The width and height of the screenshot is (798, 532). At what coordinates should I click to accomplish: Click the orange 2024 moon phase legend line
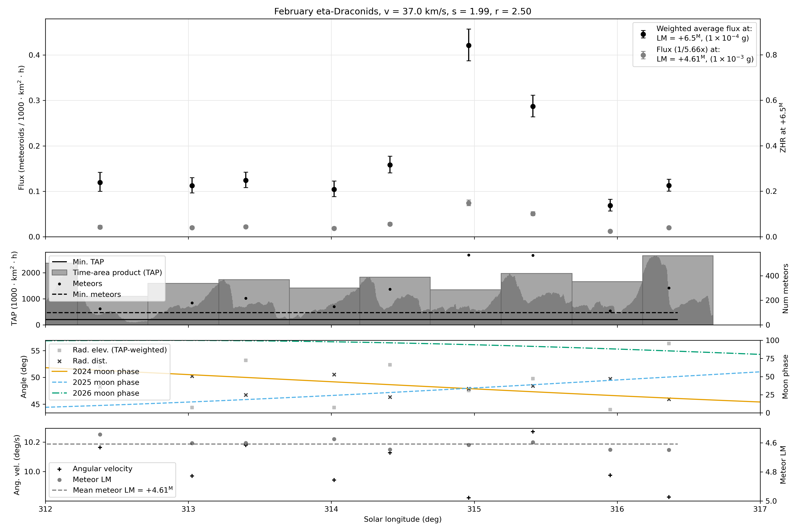(x=59, y=372)
